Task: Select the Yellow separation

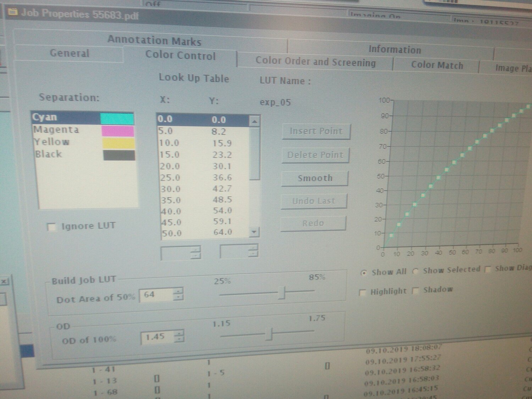Action: coord(84,142)
